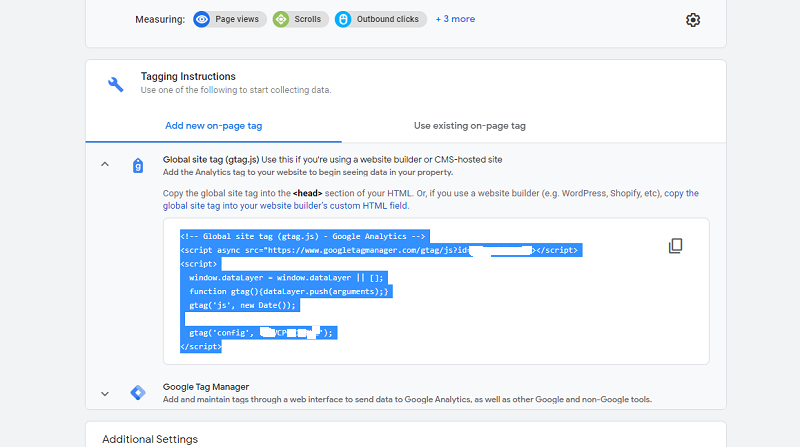
Task: Click the function gtag() code line
Action: (288, 291)
